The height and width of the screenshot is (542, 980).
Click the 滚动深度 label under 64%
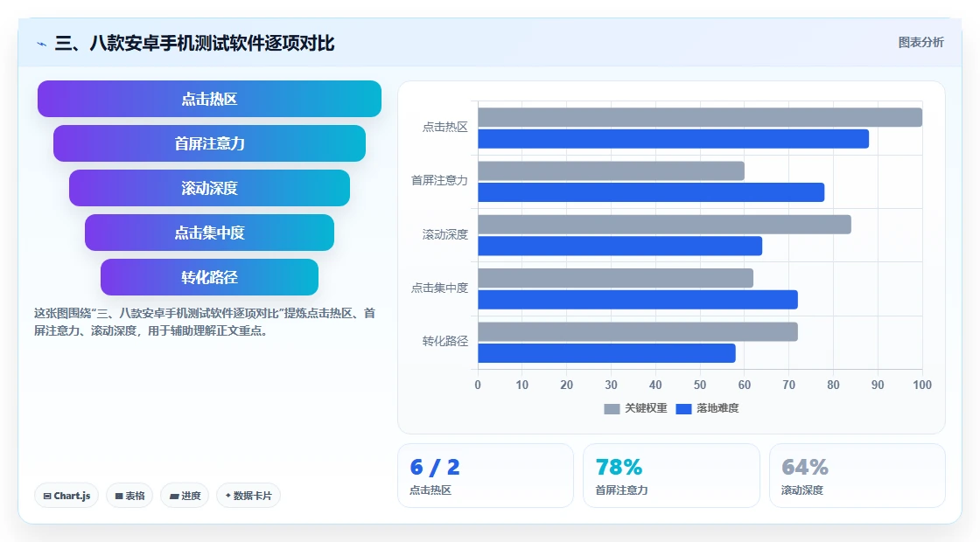(801, 490)
